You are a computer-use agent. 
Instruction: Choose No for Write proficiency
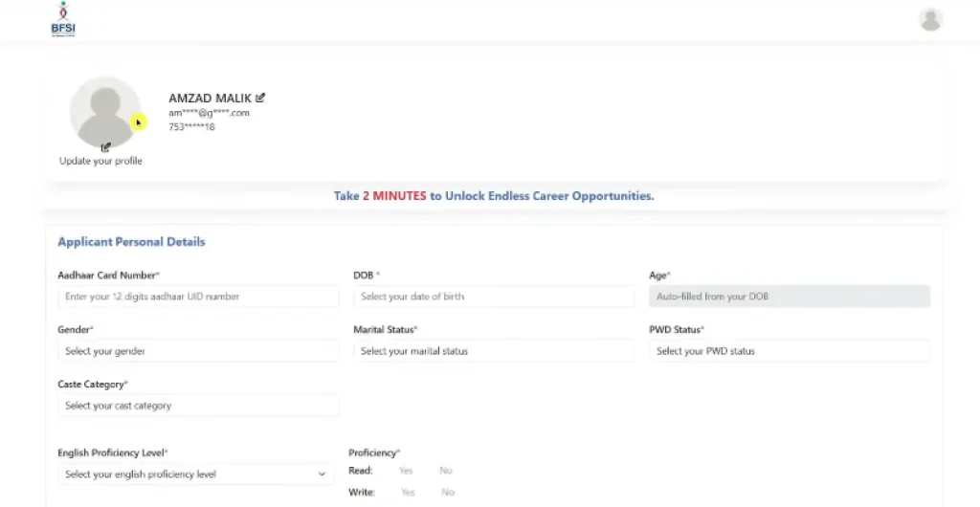pyautogui.click(x=447, y=493)
